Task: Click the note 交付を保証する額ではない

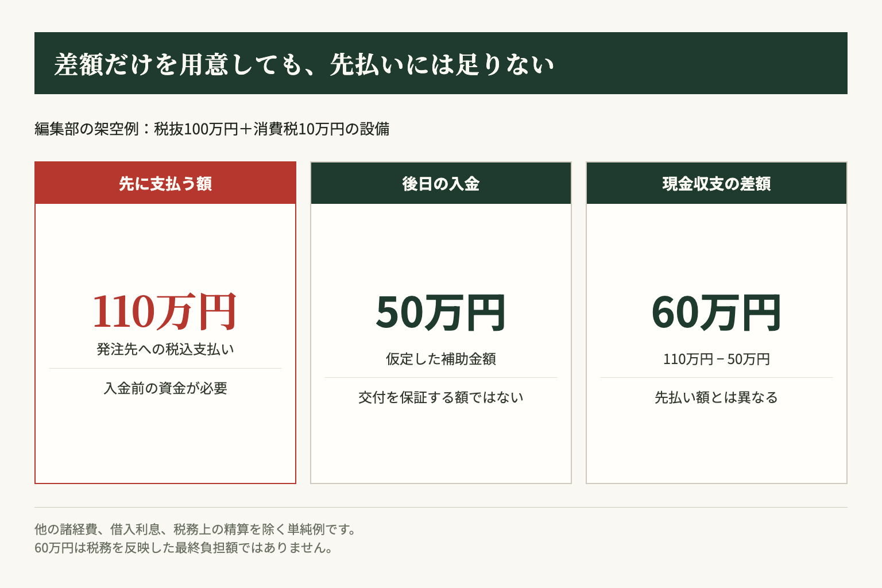Action: pyautogui.click(x=441, y=397)
